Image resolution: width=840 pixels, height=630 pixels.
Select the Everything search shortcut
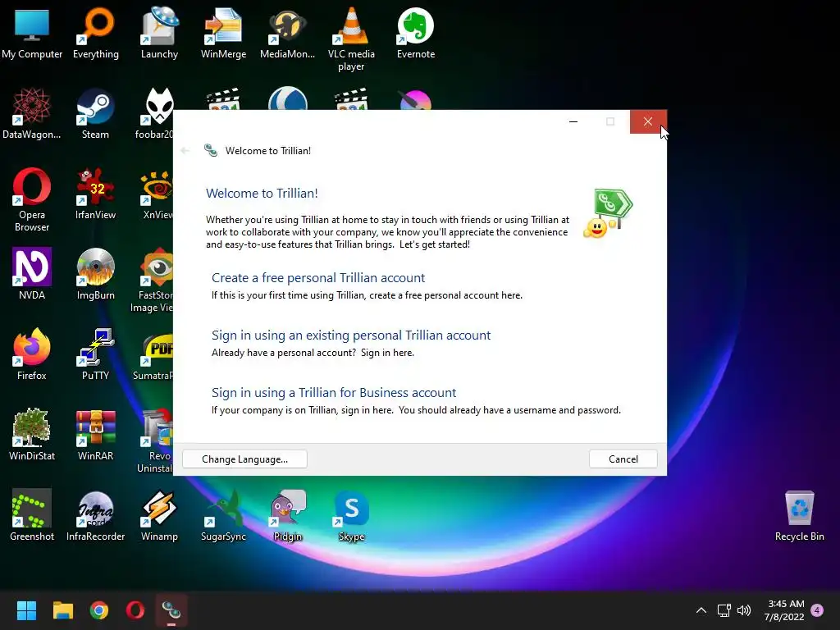tap(96, 33)
